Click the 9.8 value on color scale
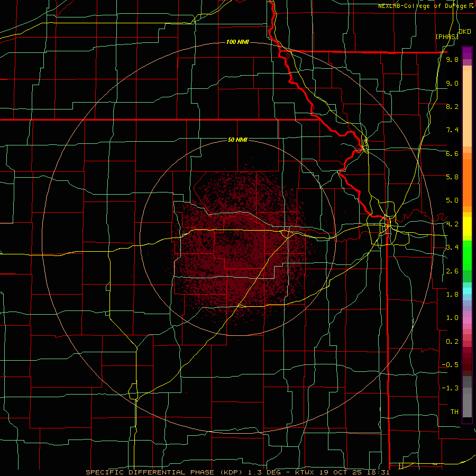Image resolution: width=476 pixels, height=476 pixels. (x=452, y=59)
